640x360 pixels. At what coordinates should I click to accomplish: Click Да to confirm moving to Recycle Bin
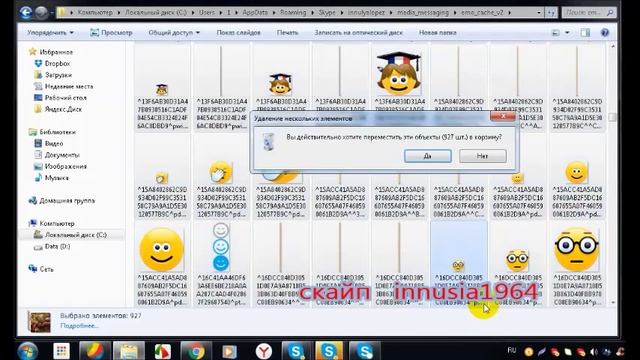[x=428, y=156]
